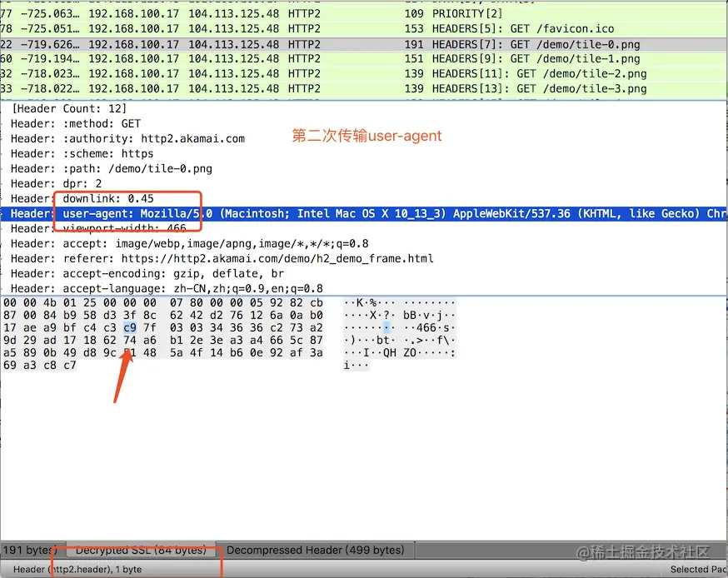The image size is (728, 578).
Task: Select Header viewport-width: 466 line
Action: (98, 228)
